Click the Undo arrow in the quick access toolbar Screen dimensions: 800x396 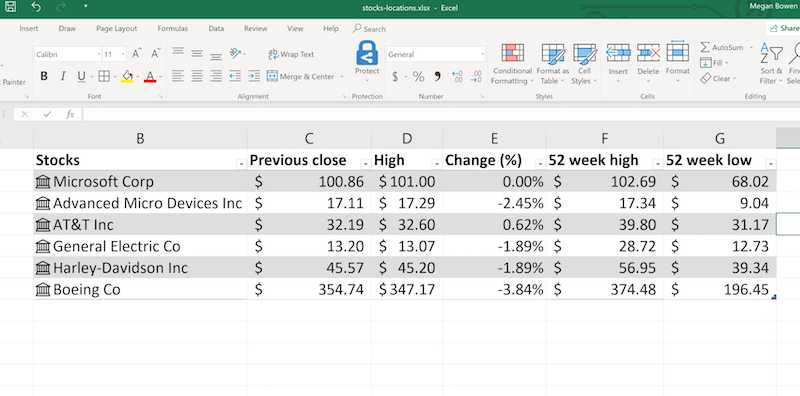pos(36,7)
